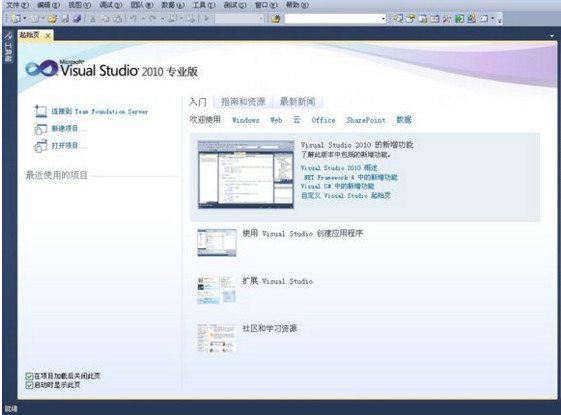Select the Web category link
The image size is (561, 415).
coord(276,120)
